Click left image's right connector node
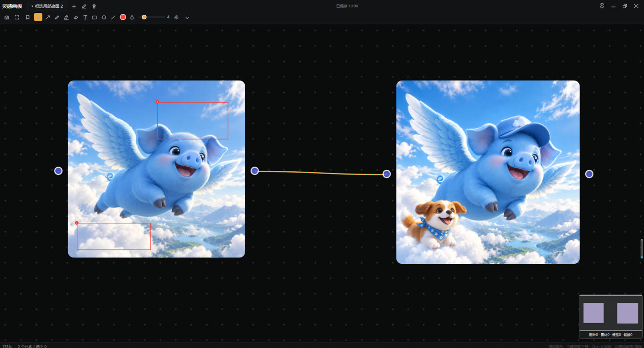Screen dimensions: 644x348 pos(255,171)
